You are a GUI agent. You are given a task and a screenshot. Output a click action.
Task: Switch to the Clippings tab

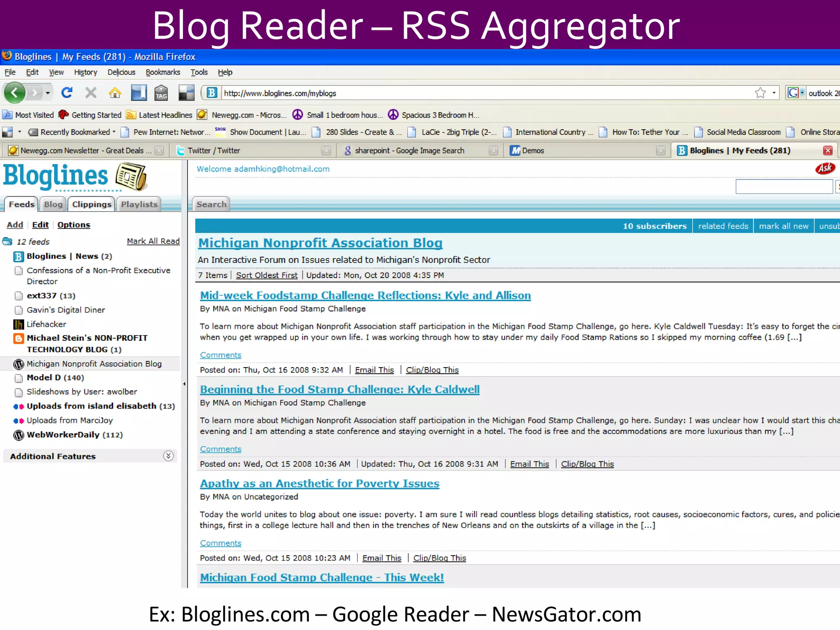[x=91, y=204]
